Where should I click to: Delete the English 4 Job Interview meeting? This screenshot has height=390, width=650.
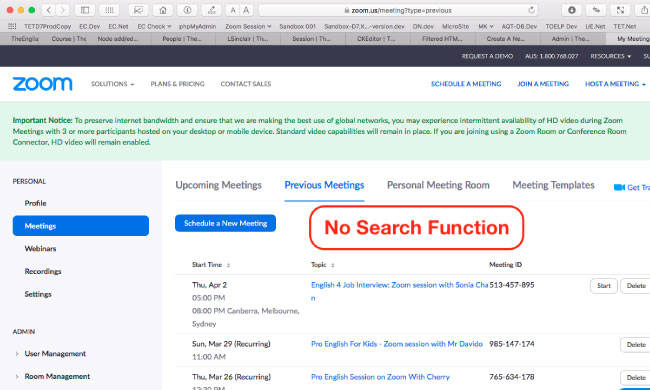pyautogui.click(x=635, y=286)
